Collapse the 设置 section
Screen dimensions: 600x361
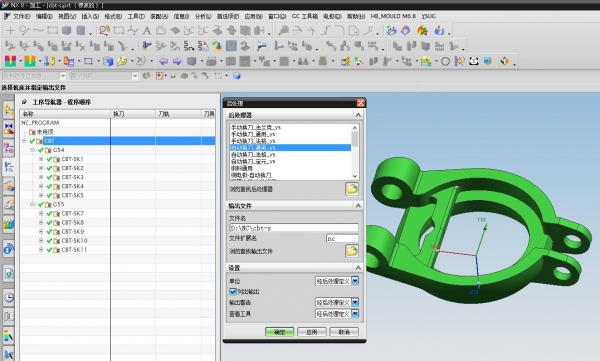(358, 268)
